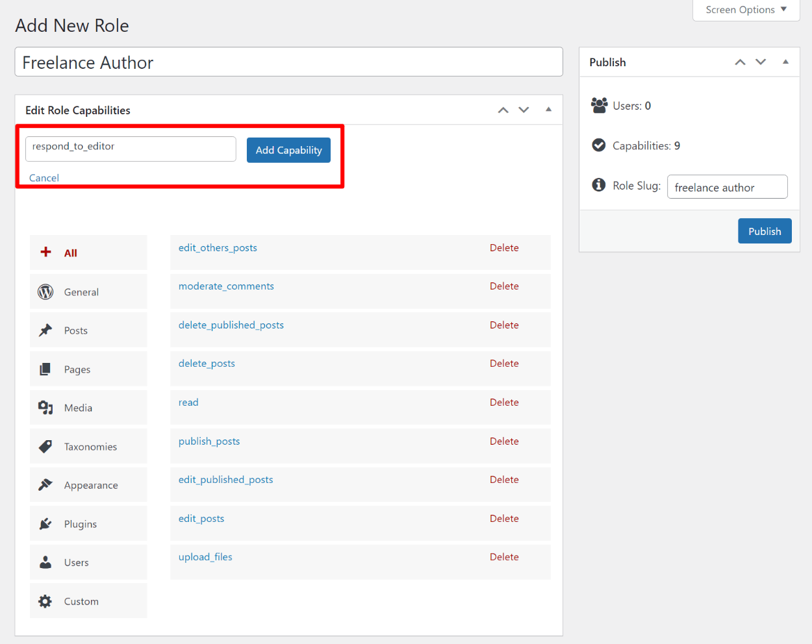The height and width of the screenshot is (644, 812).
Task: Click the media icon beside Media
Action: click(x=45, y=408)
